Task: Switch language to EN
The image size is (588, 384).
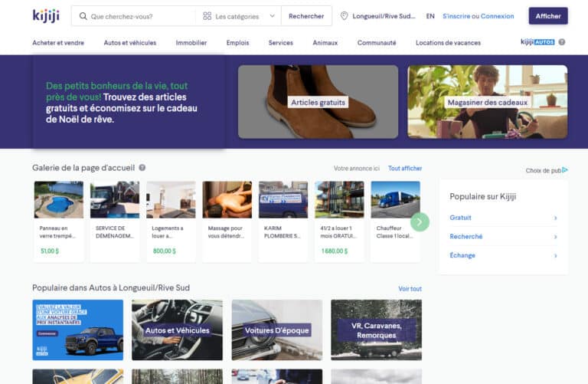Action: (x=430, y=16)
